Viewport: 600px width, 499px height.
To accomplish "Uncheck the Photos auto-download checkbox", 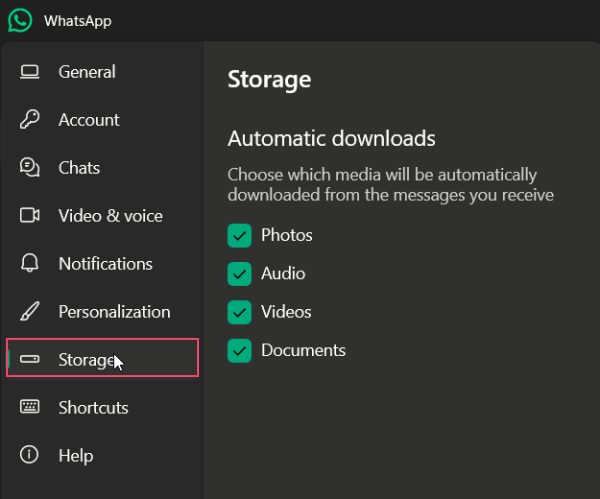I will click(240, 235).
